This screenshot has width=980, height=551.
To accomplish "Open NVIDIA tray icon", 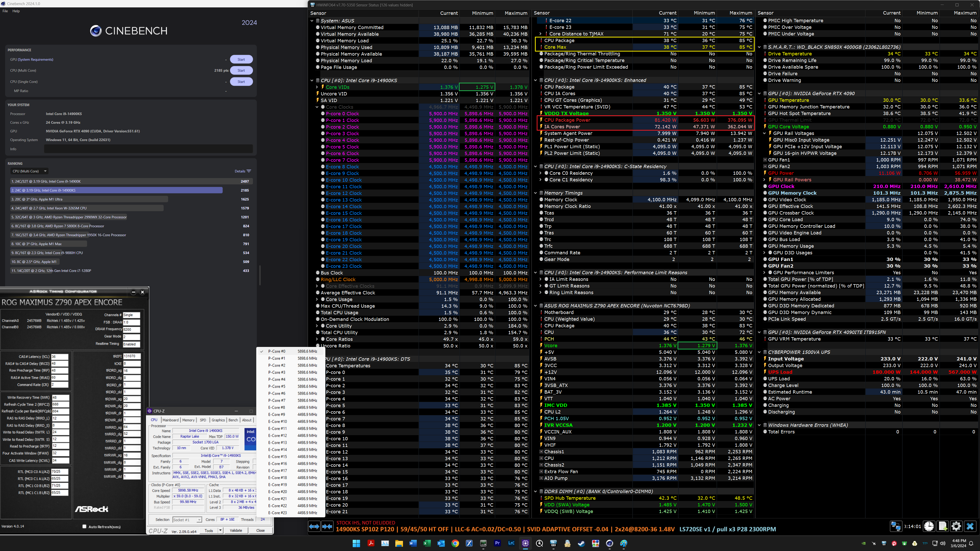I will (864, 543).
